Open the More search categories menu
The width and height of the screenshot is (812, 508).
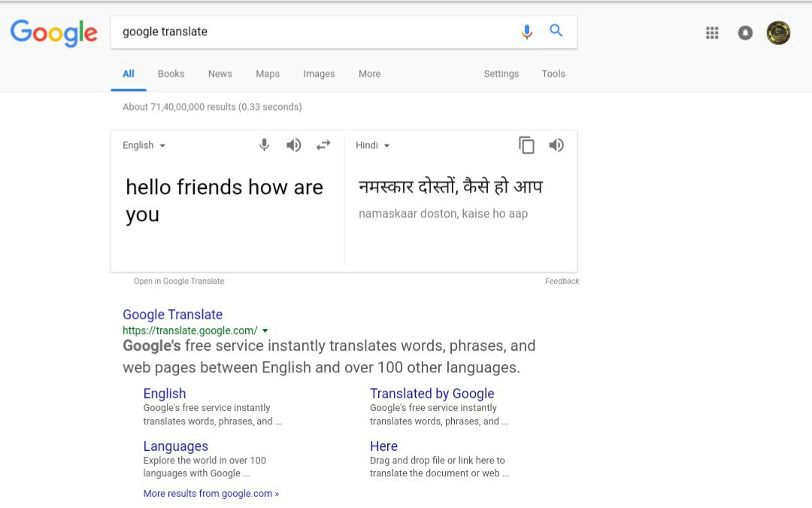pyautogui.click(x=370, y=74)
